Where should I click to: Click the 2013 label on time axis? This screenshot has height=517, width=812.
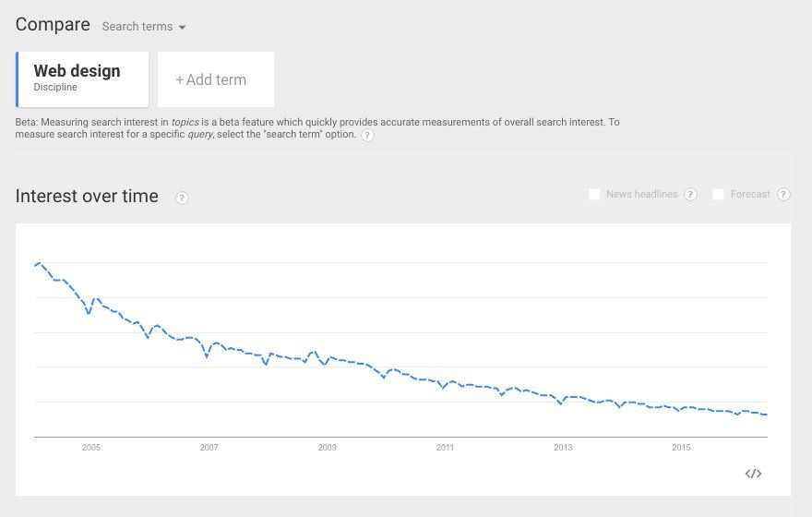pos(564,448)
